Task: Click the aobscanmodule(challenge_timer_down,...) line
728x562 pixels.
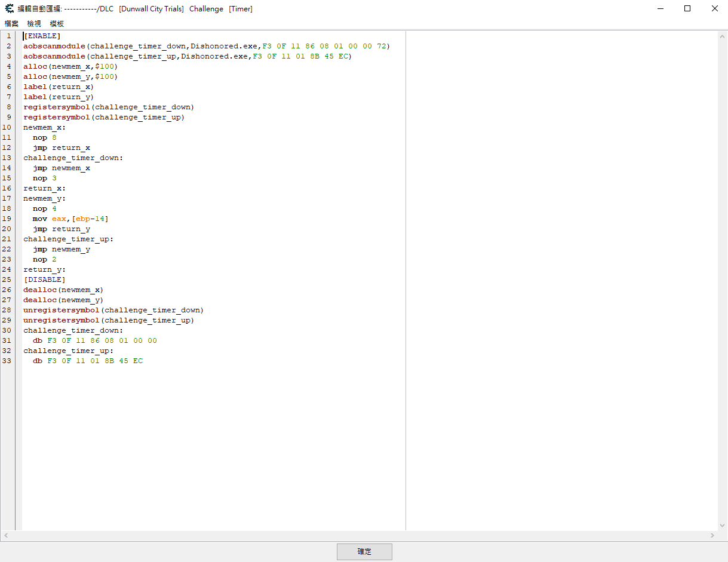Action: [207, 46]
